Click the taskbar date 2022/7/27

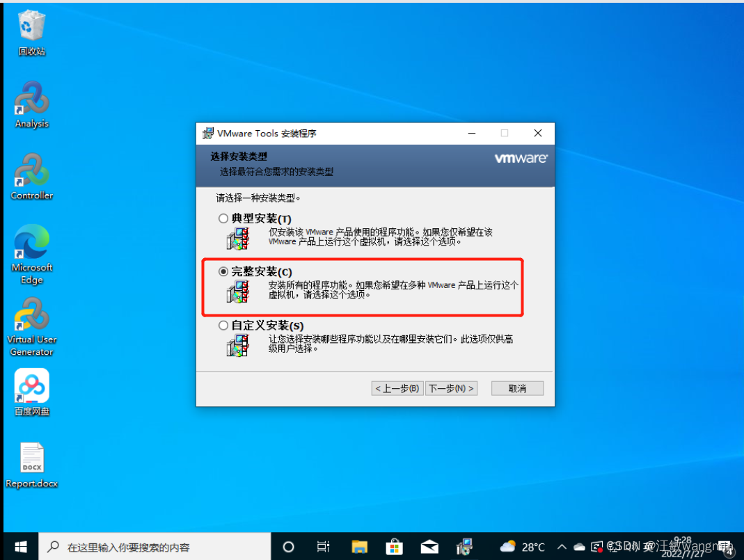[x=683, y=553]
